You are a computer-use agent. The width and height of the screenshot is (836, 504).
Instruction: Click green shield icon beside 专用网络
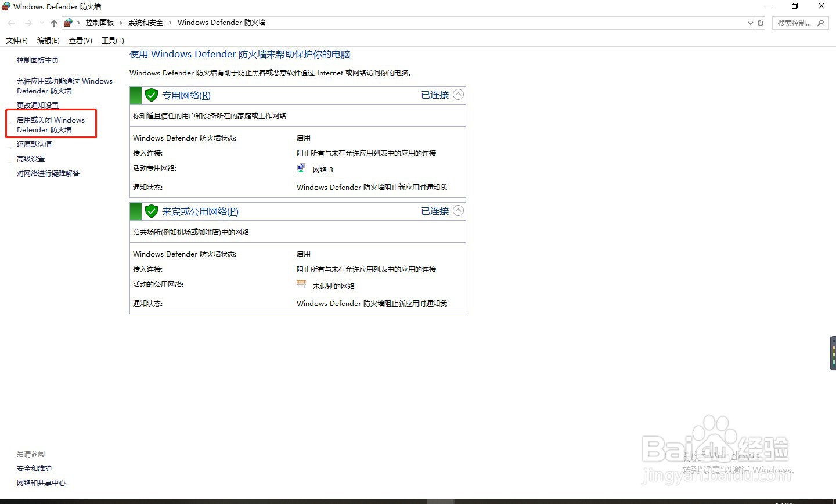pos(152,95)
